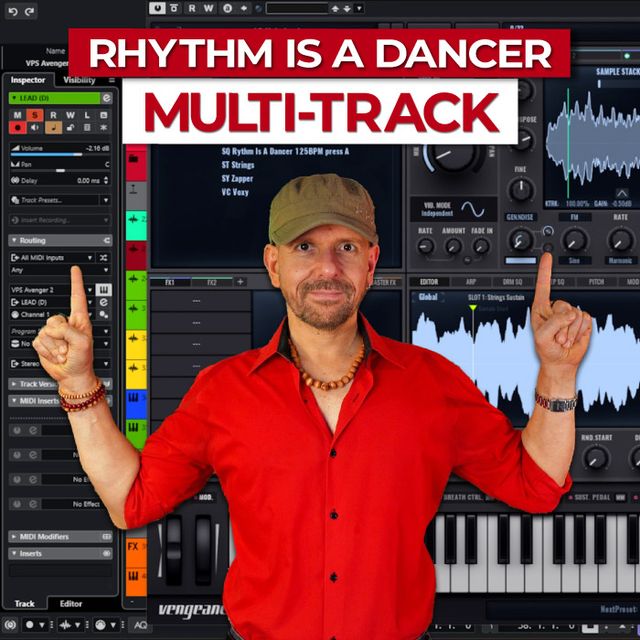Screen dimensions: 640x640
Task: Step the Delay value arrows
Action: coord(106,180)
